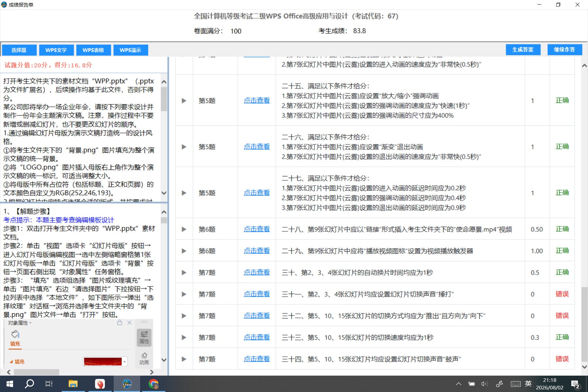
Task: Click the left panel horizontal scroll-left arrow
Action: (9, 372)
